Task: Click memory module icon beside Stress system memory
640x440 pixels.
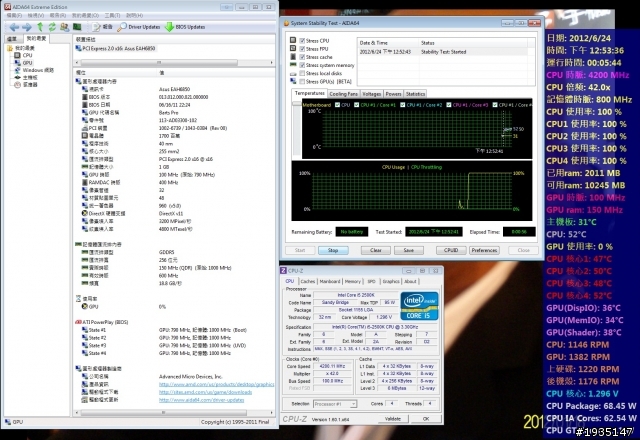Action: click(x=293, y=64)
